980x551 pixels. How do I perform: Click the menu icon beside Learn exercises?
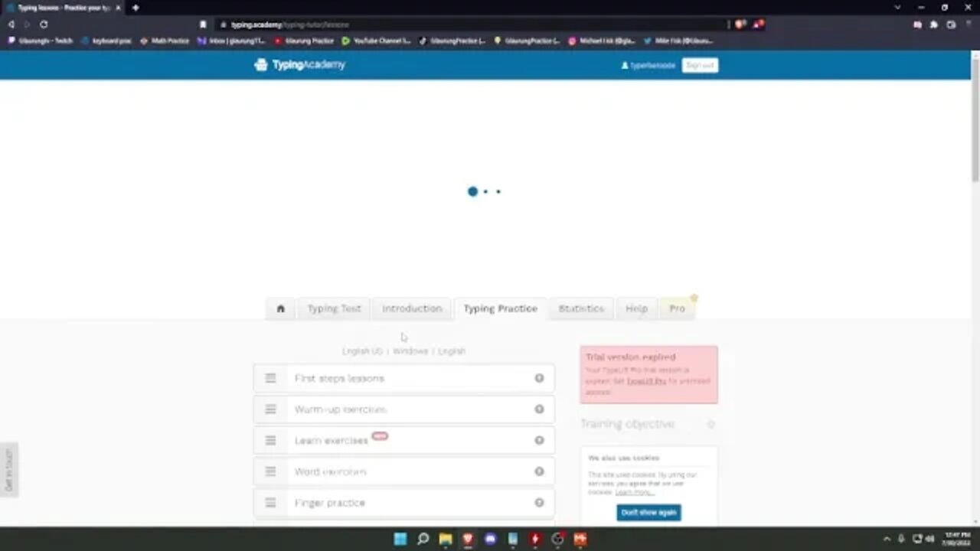click(270, 441)
